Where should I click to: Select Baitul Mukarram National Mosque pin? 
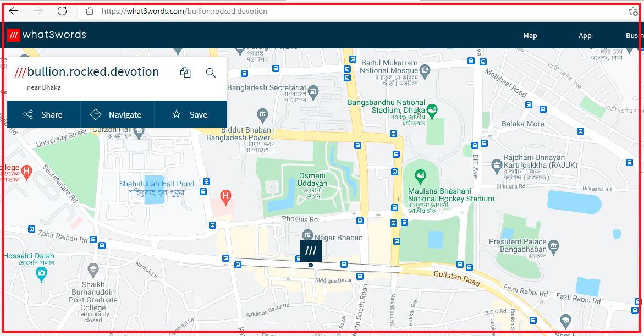click(x=425, y=71)
